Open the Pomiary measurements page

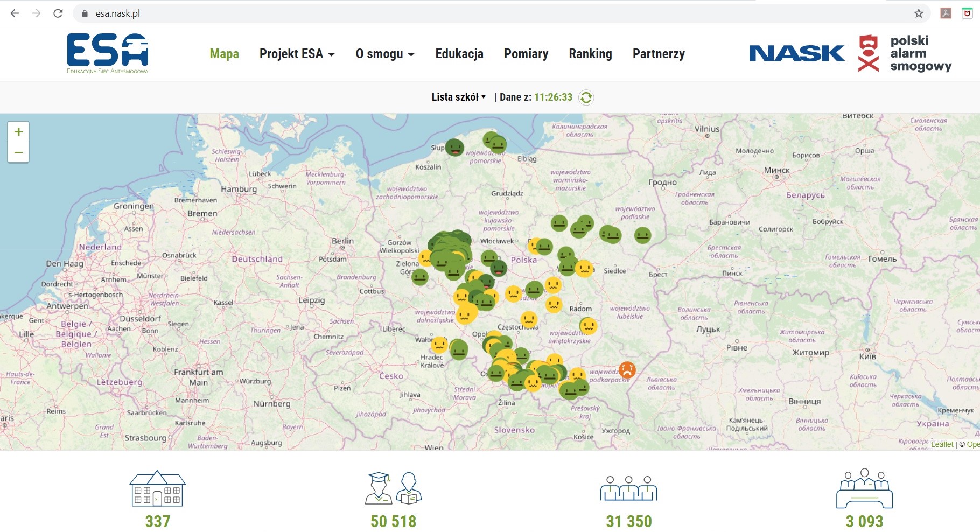(526, 54)
